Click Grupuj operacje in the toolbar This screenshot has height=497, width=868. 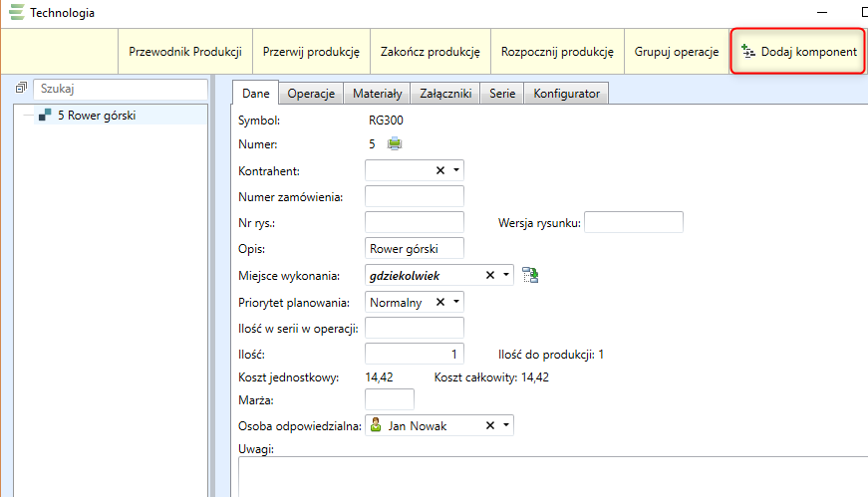[x=677, y=51]
